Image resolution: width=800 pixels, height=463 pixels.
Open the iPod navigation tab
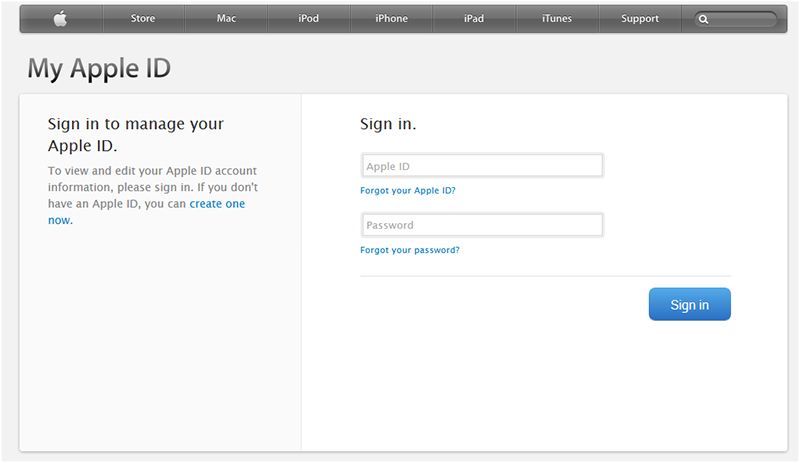click(x=309, y=18)
